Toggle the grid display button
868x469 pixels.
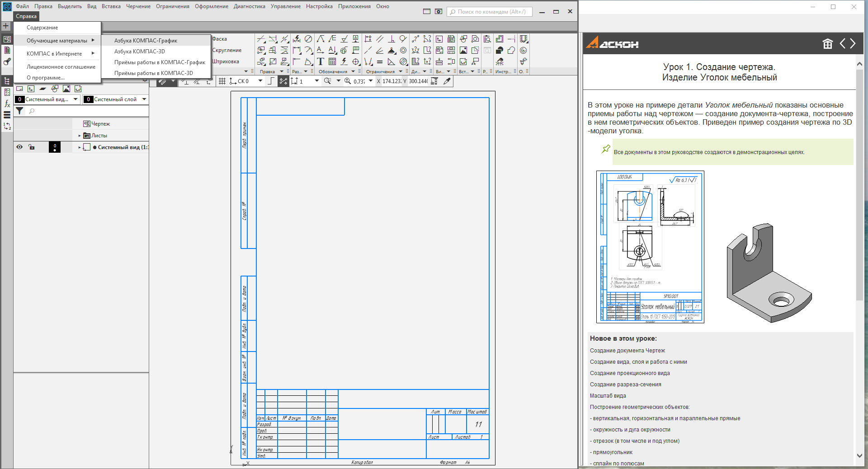tap(222, 81)
